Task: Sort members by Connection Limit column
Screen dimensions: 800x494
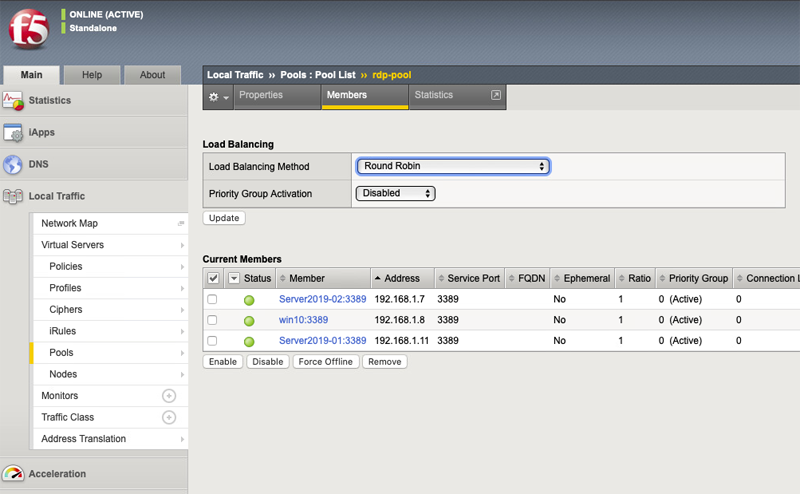Action: click(x=766, y=278)
